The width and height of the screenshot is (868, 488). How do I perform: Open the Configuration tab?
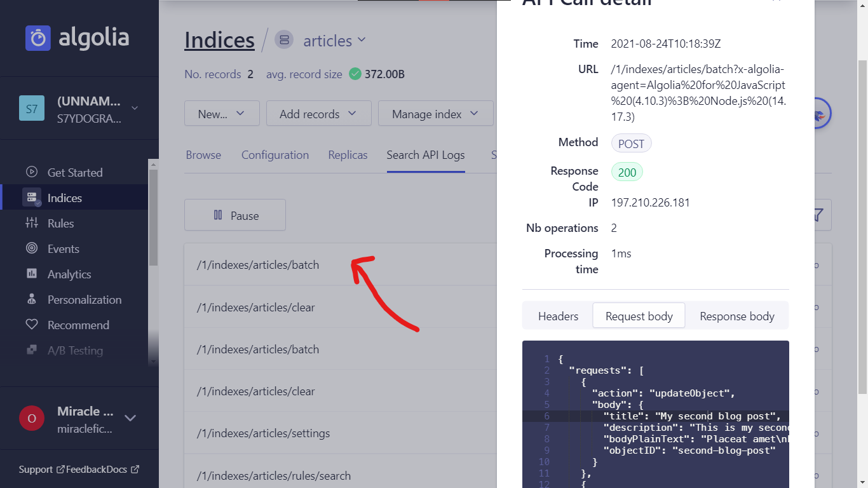coord(275,154)
